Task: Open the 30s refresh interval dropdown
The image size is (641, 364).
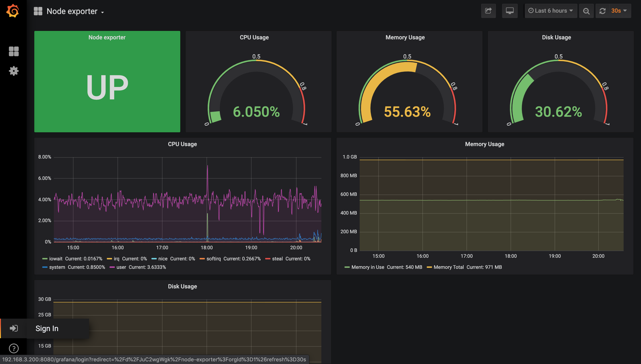Action: pos(620,11)
